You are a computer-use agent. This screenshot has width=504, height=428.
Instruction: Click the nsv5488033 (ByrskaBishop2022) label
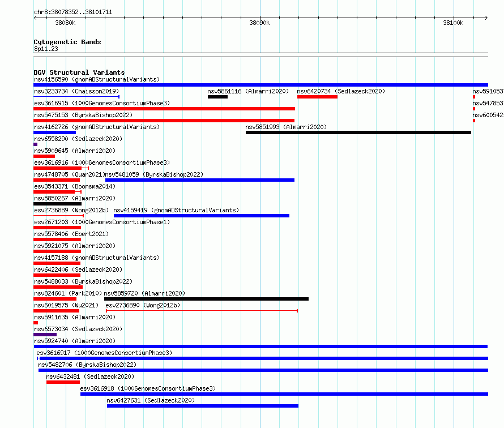point(83,281)
